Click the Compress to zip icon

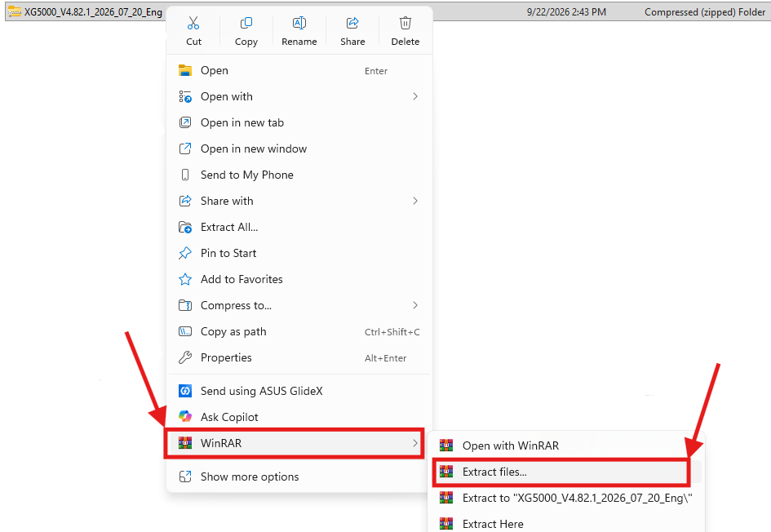click(185, 305)
